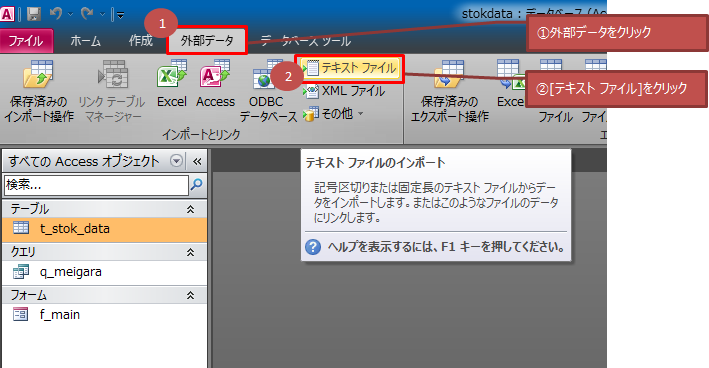
Task: Click the Undo arrow icon
Action: click(56, 14)
